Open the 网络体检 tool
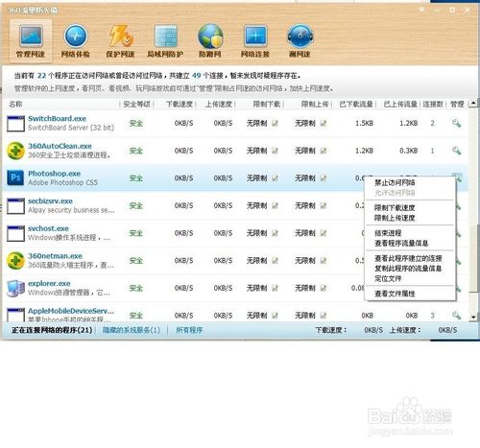The width and height of the screenshot is (480, 448). [x=76, y=41]
